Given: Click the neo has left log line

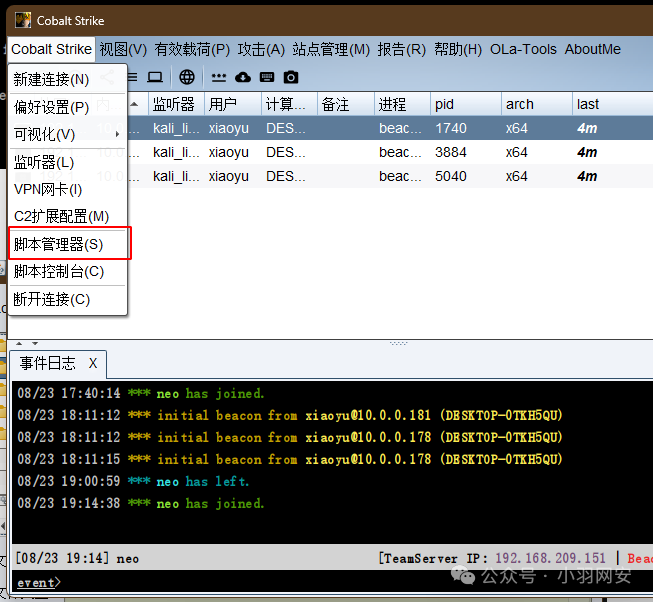Looking at the screenshot, I should [x=133, y=481].
